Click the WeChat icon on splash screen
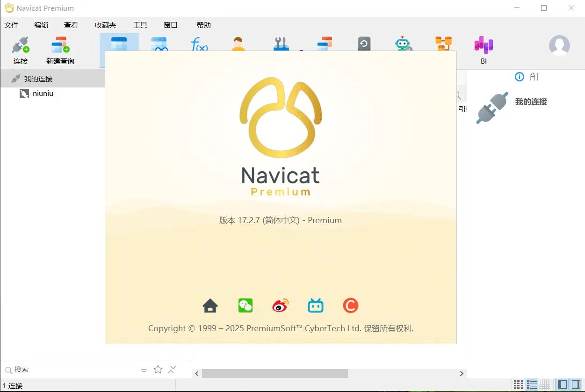Screen dimensions: 585x392 (246, 306)
